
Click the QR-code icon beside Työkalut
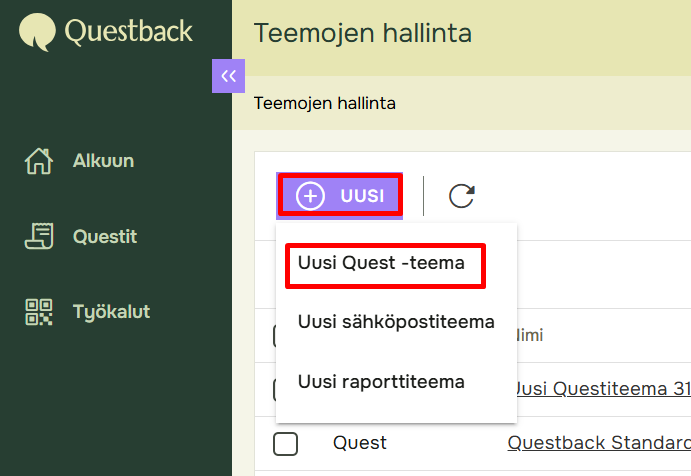click(x=38, y=312)
